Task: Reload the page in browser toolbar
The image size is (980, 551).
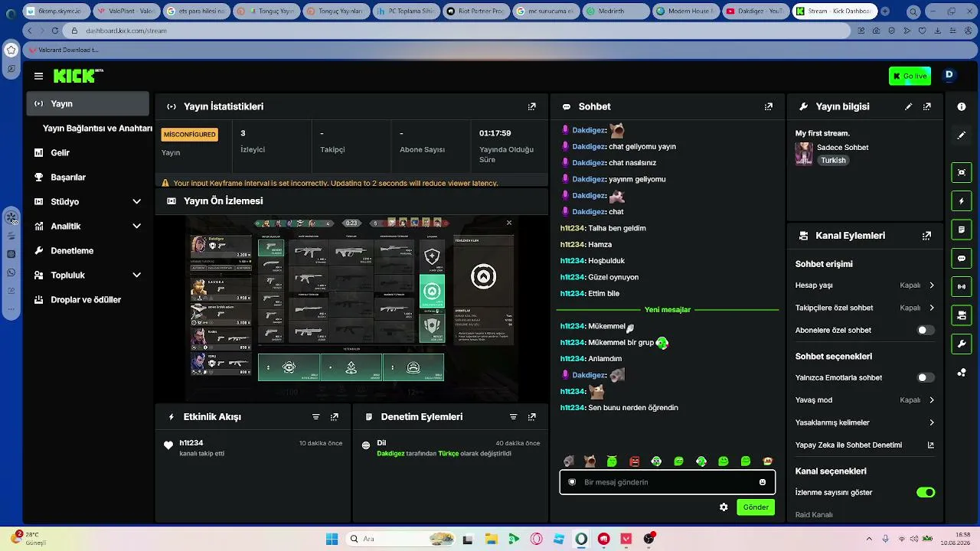Action: [x=55, y=31]
